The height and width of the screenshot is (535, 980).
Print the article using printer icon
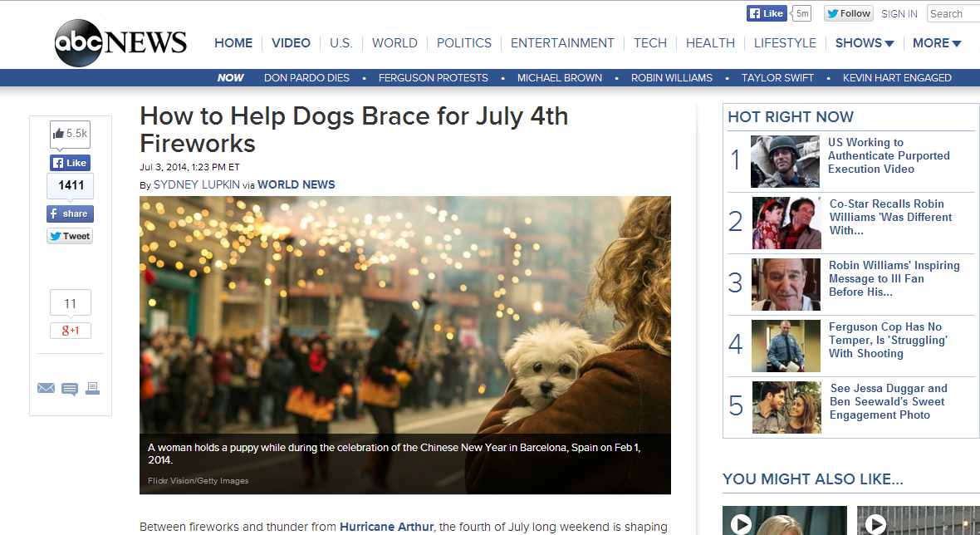(92, 388)
